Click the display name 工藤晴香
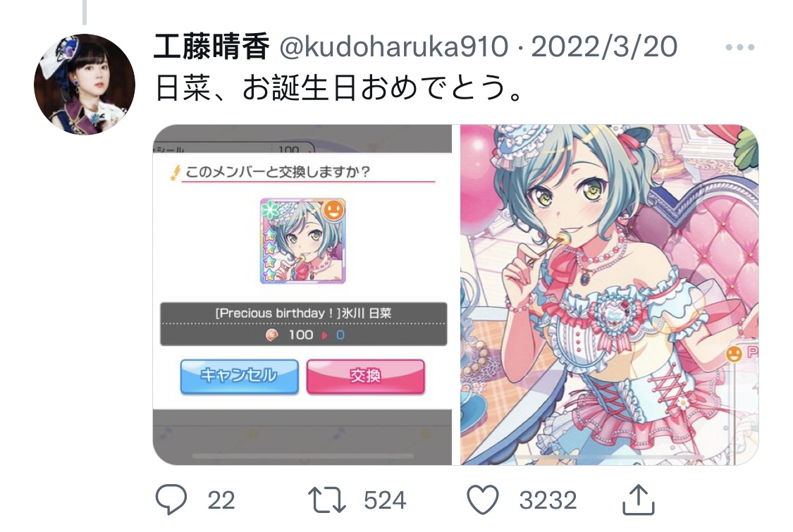The width and height of the screenshot is (793, 532). tap(211, 47)
